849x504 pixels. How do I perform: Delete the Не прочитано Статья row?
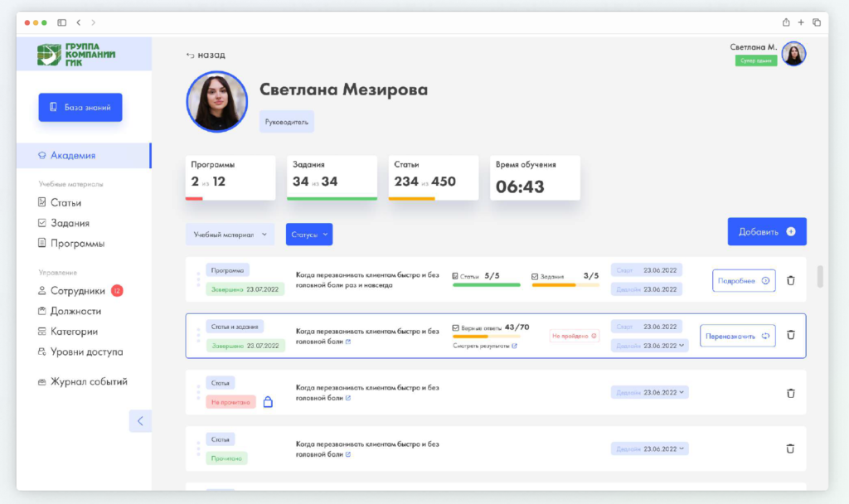[790, 393]
